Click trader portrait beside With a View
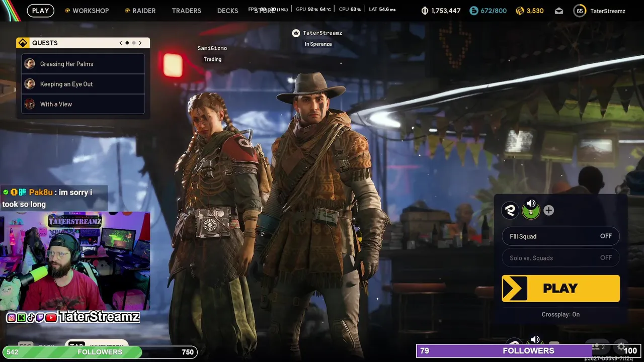 point(30,104)
